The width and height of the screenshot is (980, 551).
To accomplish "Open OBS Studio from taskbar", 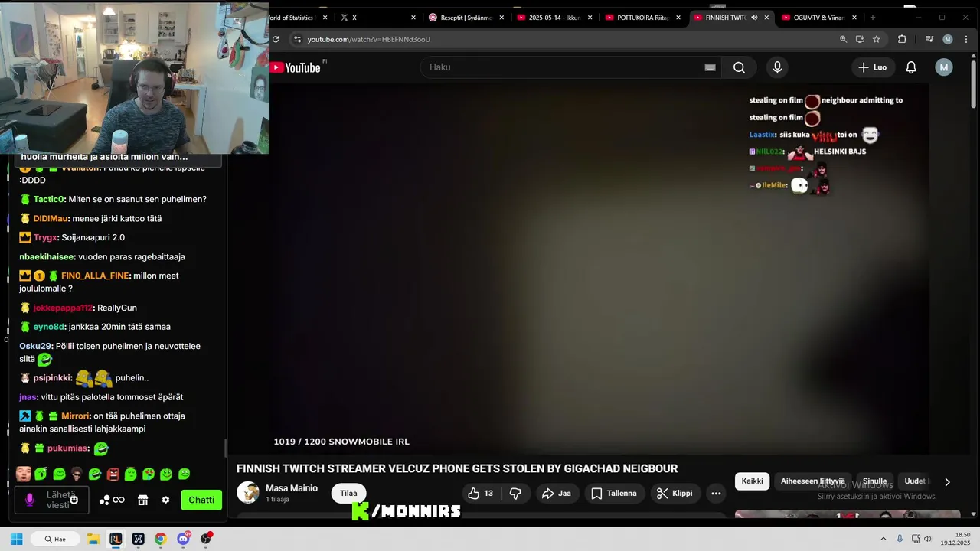I will coord(206,539).
